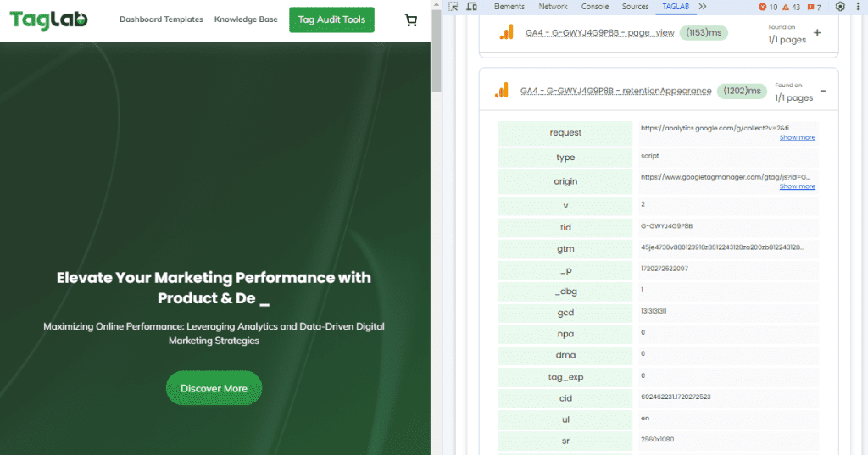Select the TAGLAB DevTools tab
Image resolution: width=868 pixels, height=455 pixels.
pyautogui.click(x=676, y=7)
